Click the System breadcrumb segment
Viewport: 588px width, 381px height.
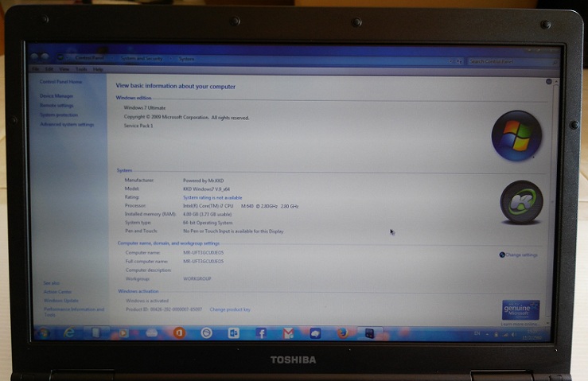pyautogui.click(x=186, y=59)
